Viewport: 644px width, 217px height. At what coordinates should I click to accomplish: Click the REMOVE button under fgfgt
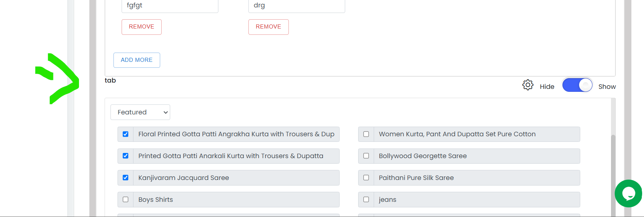click(142, 27)
